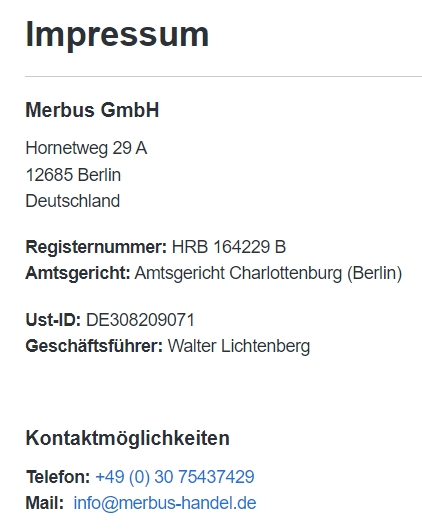This screenshot has height=532, width=422.
Task: Click the Mail label
Action: (45, 503)
